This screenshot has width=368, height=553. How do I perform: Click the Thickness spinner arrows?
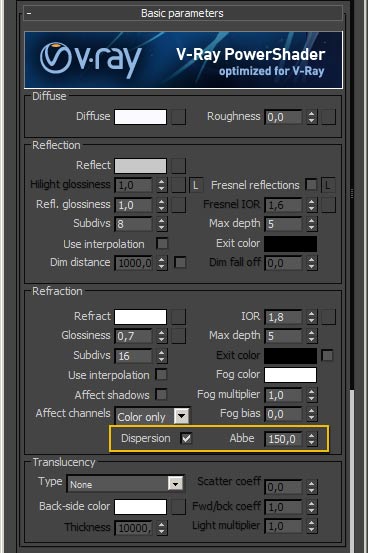pos(162,528)
